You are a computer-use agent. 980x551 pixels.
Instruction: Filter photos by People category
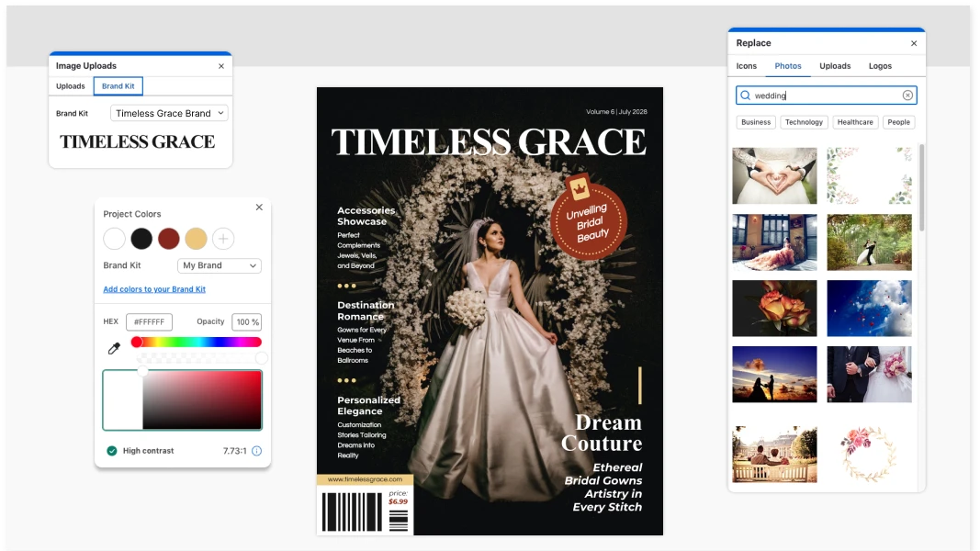pyautogui.click(x=899, y=122)
